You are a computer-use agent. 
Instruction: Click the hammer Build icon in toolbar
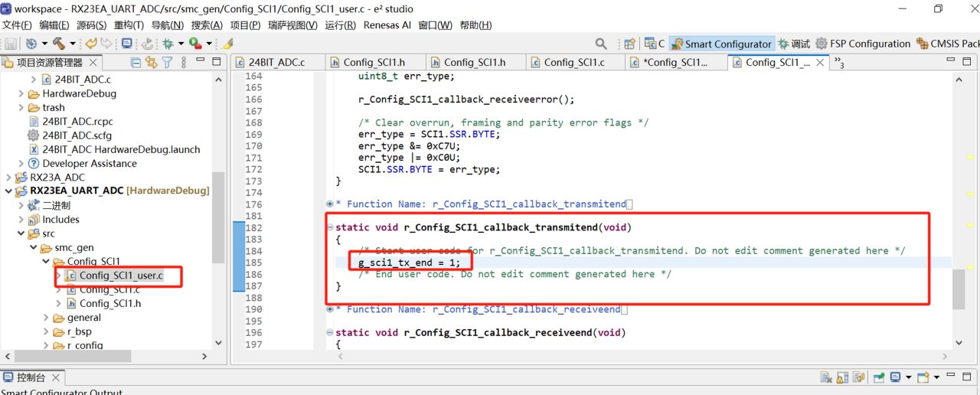click(59, 44)
